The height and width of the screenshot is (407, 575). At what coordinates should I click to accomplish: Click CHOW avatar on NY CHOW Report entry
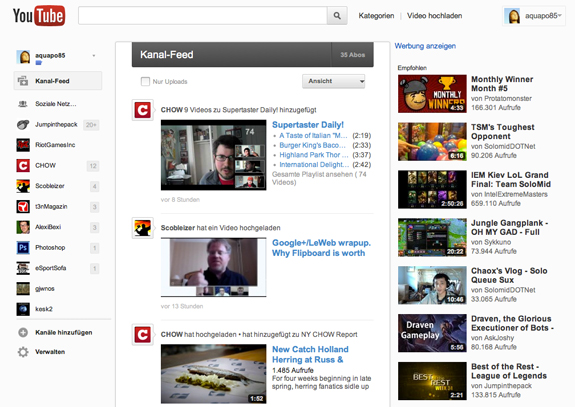pyautogui.click(x=143, y=335)
